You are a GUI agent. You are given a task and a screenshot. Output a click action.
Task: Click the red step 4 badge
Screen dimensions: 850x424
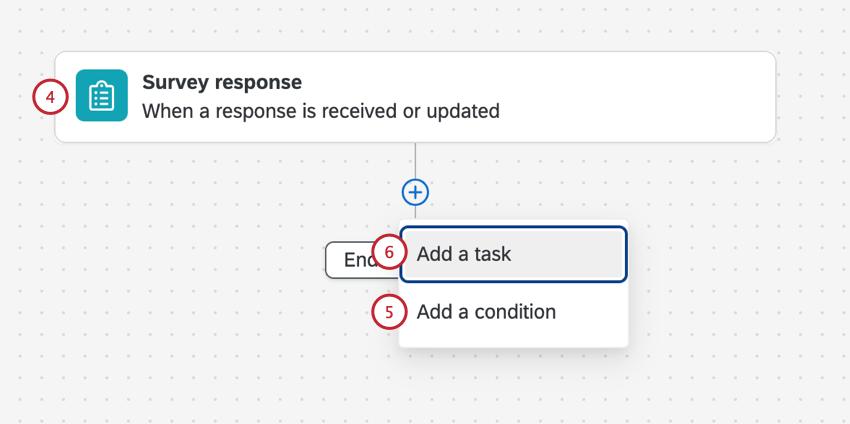point(50,97)
